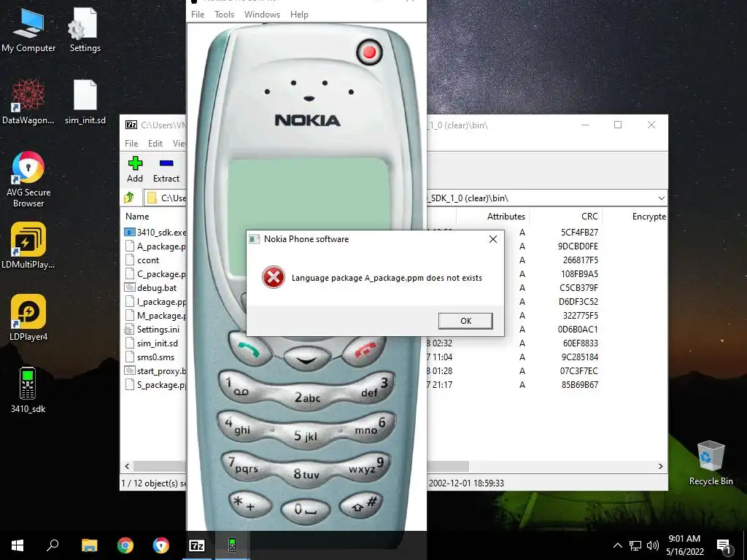Open the Tools menu of the Nokia emulator
The image size is (747, 560).
click(x=225, y=15)
